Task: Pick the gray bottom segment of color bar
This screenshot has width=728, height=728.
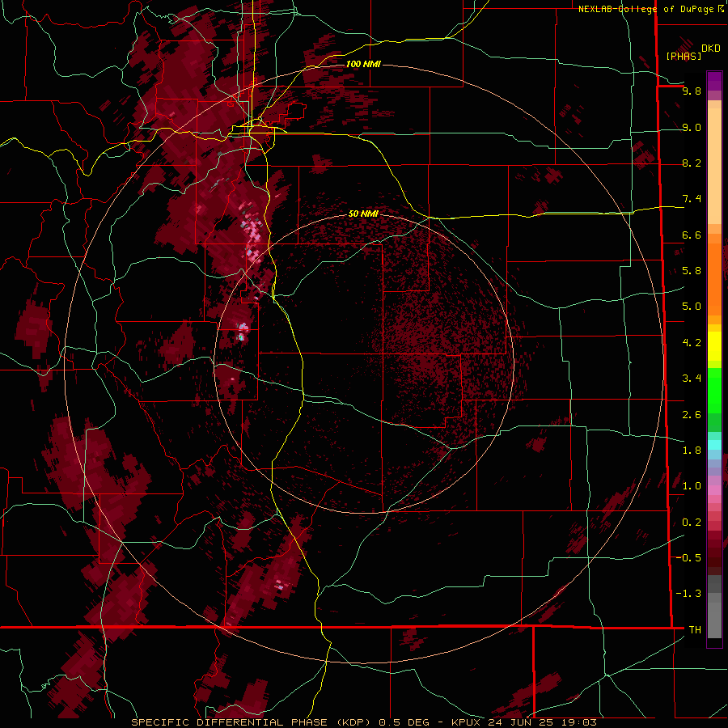Action: click(x=714, y=607)
